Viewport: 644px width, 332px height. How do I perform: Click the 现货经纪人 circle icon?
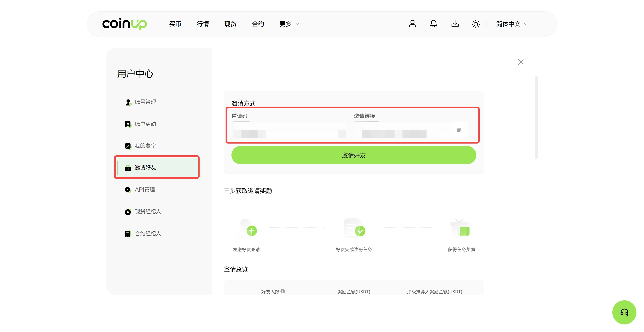[x=128, y=212]
